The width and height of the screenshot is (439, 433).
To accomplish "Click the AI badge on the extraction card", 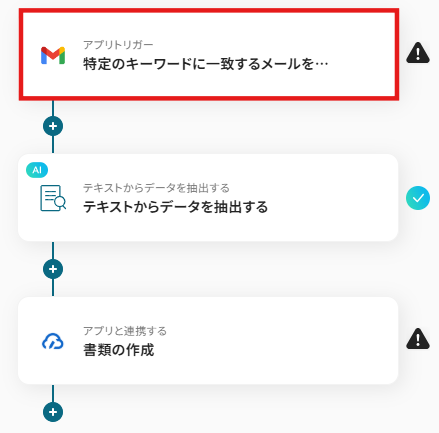I will coord(37,170).
